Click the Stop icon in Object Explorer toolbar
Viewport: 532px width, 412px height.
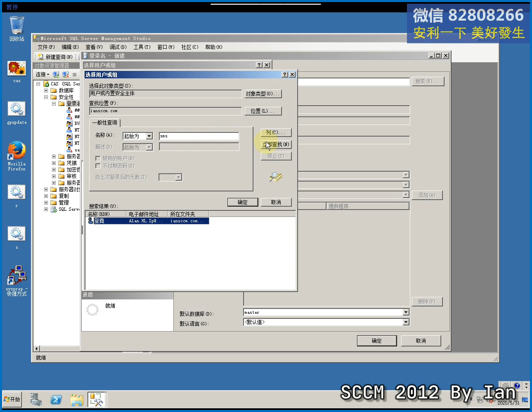point(74,75)
